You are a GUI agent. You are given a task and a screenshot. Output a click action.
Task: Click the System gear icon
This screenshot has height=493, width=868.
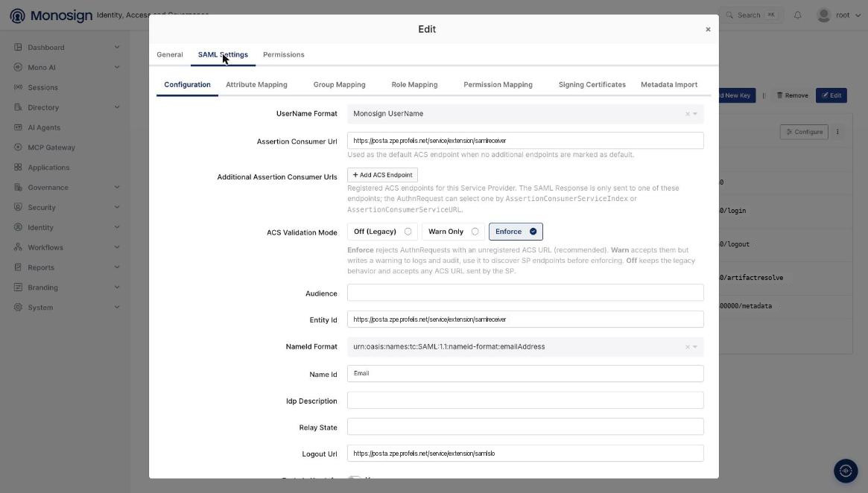19,307
